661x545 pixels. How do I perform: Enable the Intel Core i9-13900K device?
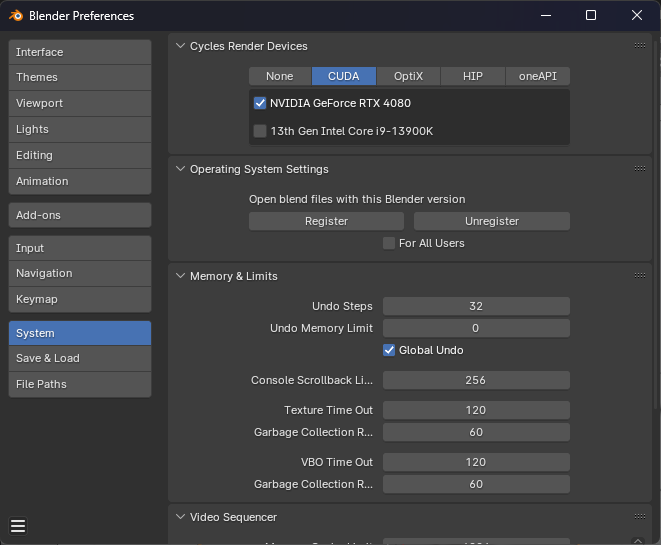(x=260, y=131)
